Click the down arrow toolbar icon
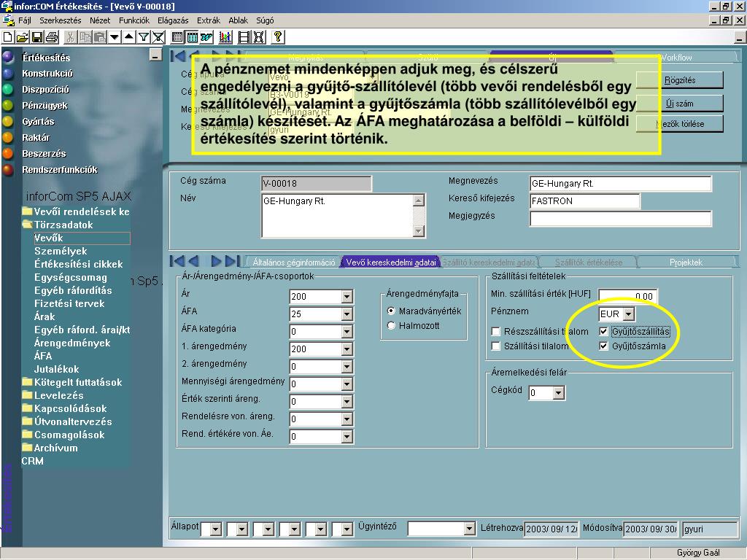747x560 pixels. (x=115, y=37)
